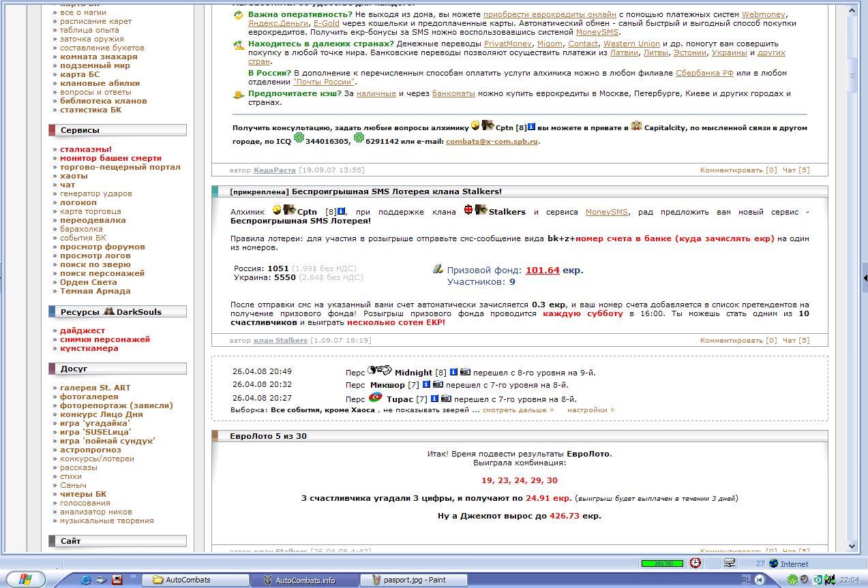868x588 pixels.
Task: Click the right side panel collapse arrow
Action: (865, 278)
